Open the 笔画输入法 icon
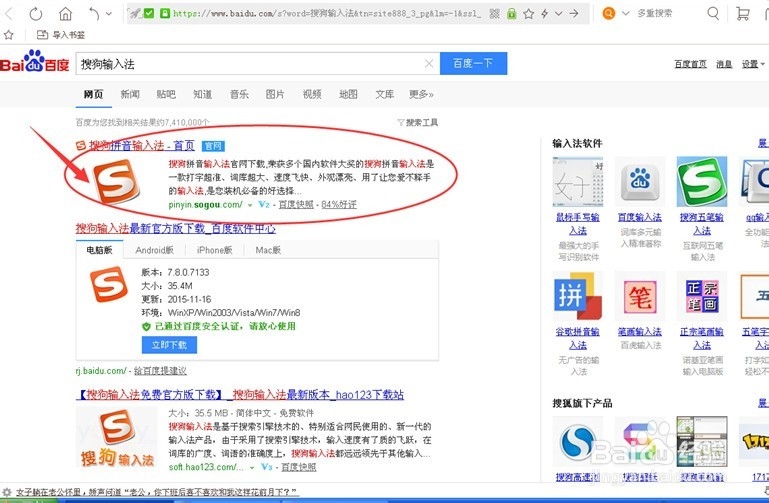 [640, 296]
